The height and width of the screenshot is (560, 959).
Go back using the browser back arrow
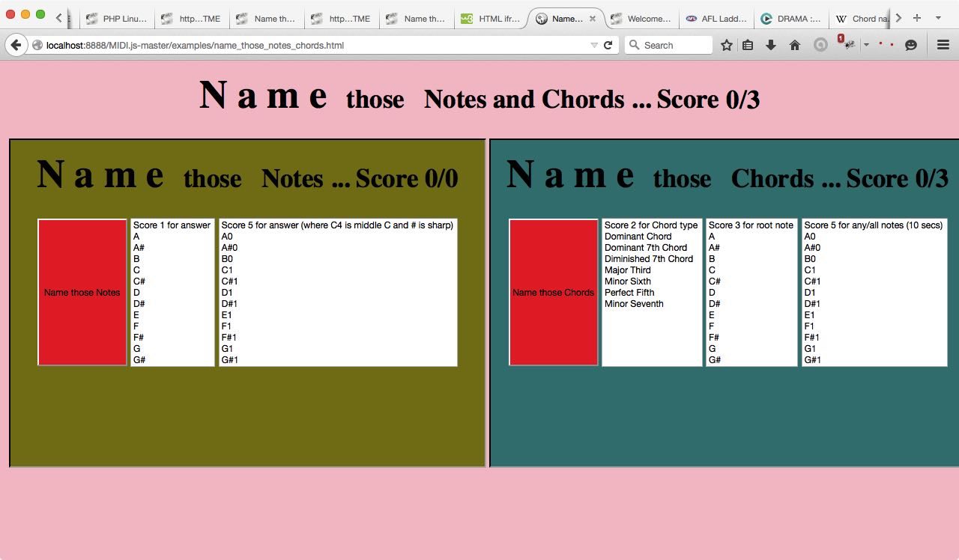click(16, 45)
